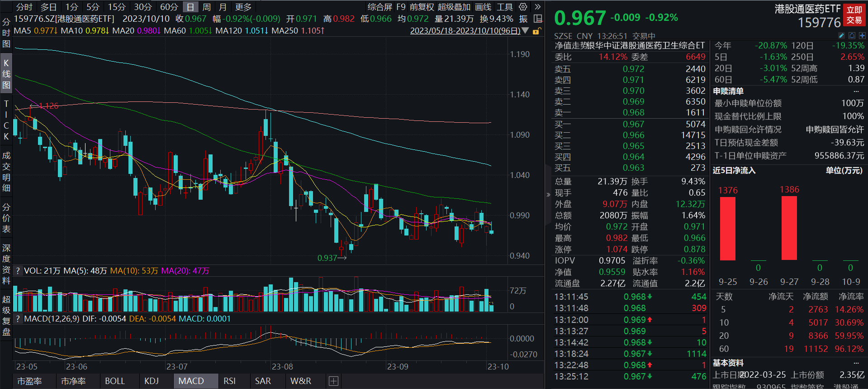Open the 工具 menu
The height and width of the screenshot is (389, 868).
click(505, 7)
